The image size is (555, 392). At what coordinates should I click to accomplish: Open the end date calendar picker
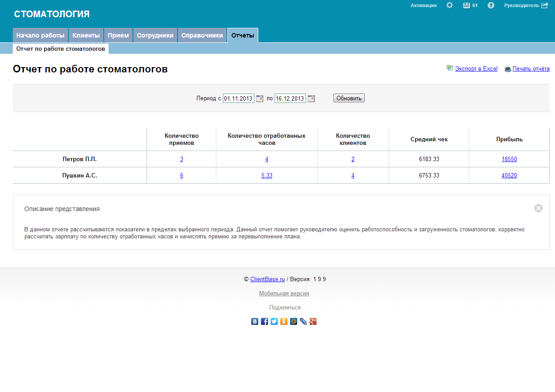[x=311, y=98]
